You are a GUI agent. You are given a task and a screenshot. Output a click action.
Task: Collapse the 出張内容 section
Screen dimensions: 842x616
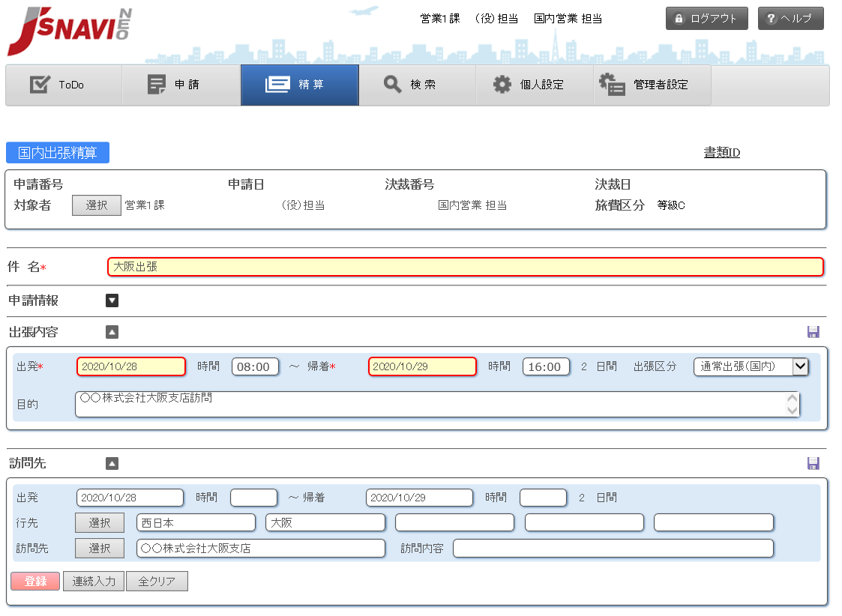(112, 332)
